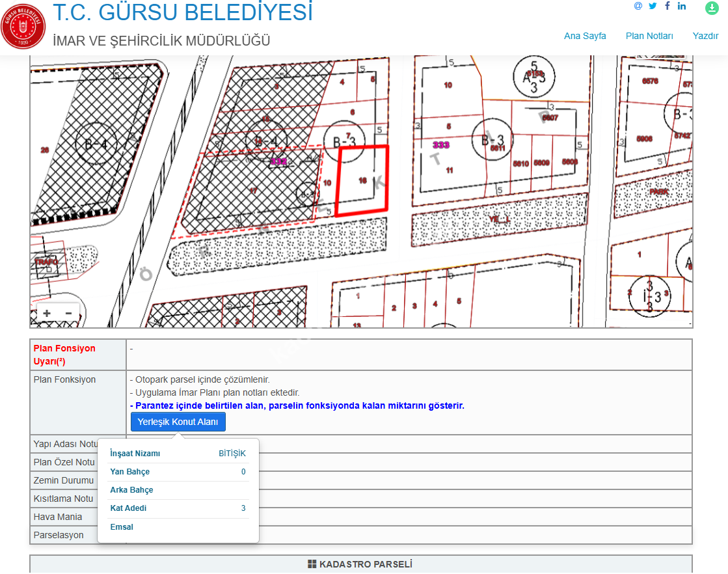Zoom in the map with plus button
Screen dimensions: 728x574
47,313
